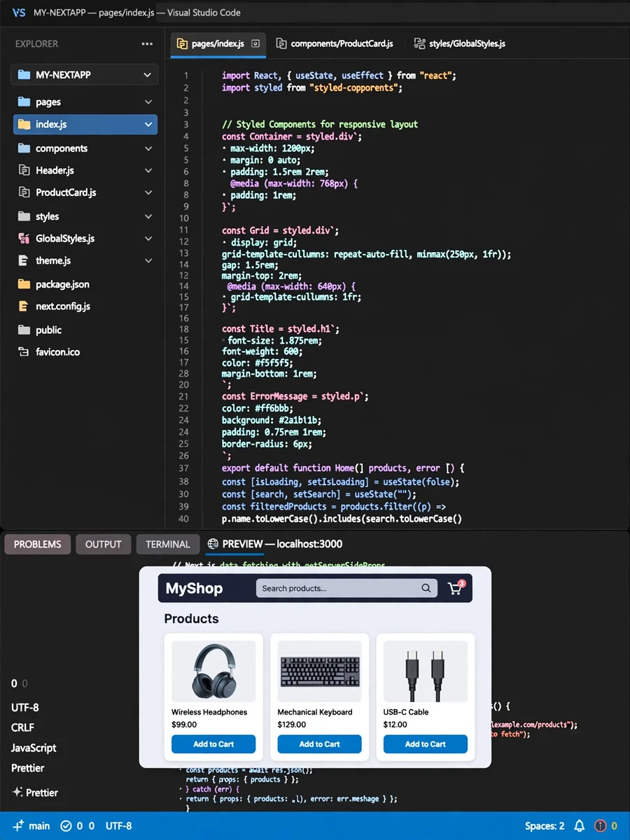Open Mechanical Keyboard product image
630x840 pixels.
coord(319,671)
